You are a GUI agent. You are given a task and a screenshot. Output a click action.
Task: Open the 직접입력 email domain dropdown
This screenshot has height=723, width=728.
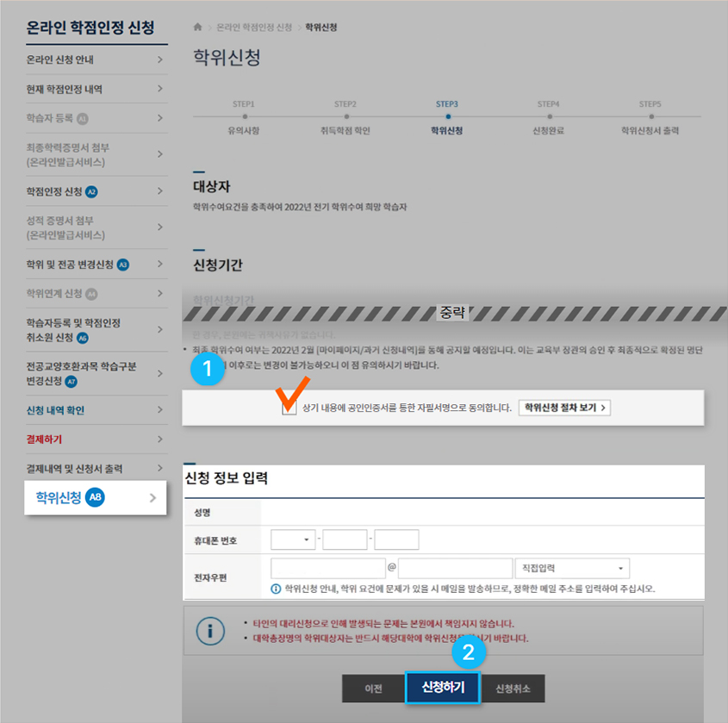pos(573,568)
